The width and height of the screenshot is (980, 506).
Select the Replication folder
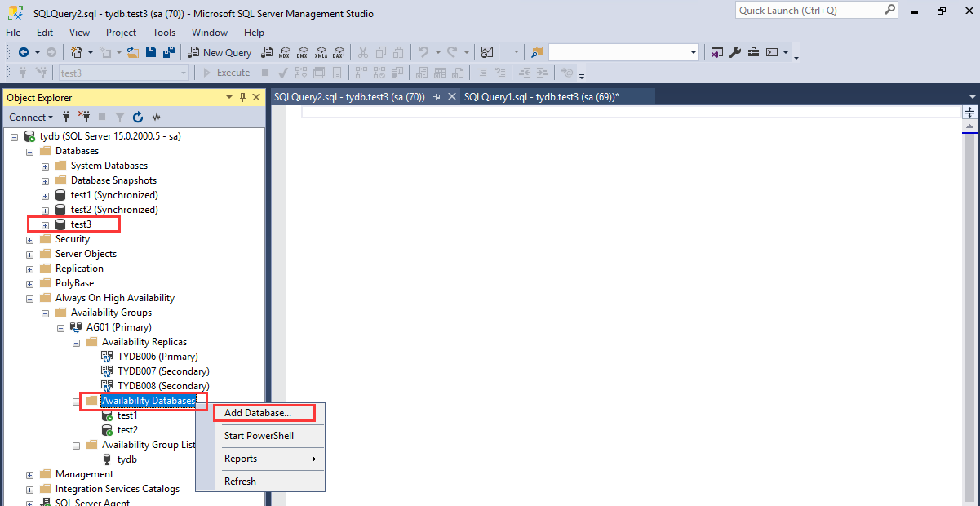pyautogui.click(x=79, y=269)
